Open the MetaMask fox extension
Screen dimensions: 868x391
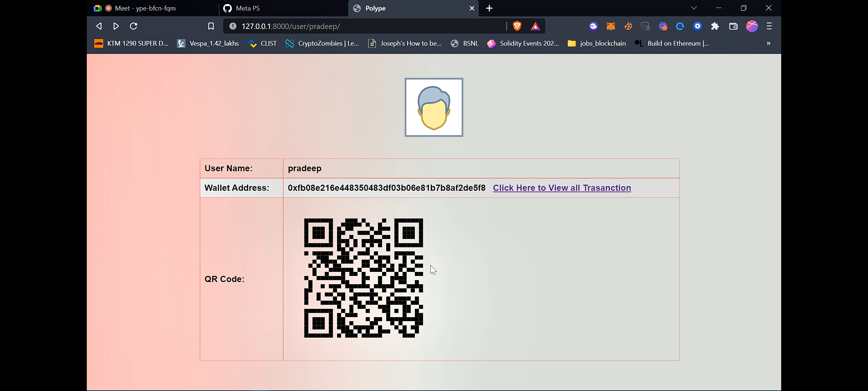click(x=611, y=26)
